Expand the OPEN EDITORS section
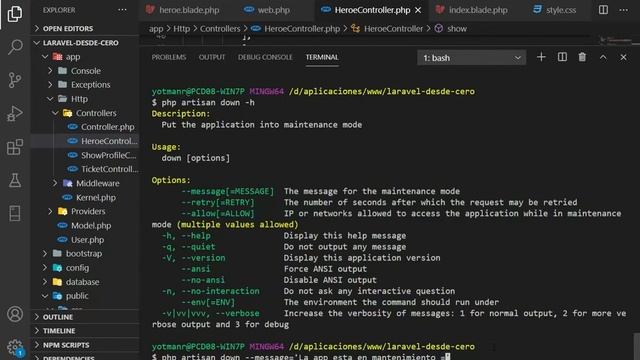Screen dimensions: 640x360 pyautogui.click(x=85, y=28)
